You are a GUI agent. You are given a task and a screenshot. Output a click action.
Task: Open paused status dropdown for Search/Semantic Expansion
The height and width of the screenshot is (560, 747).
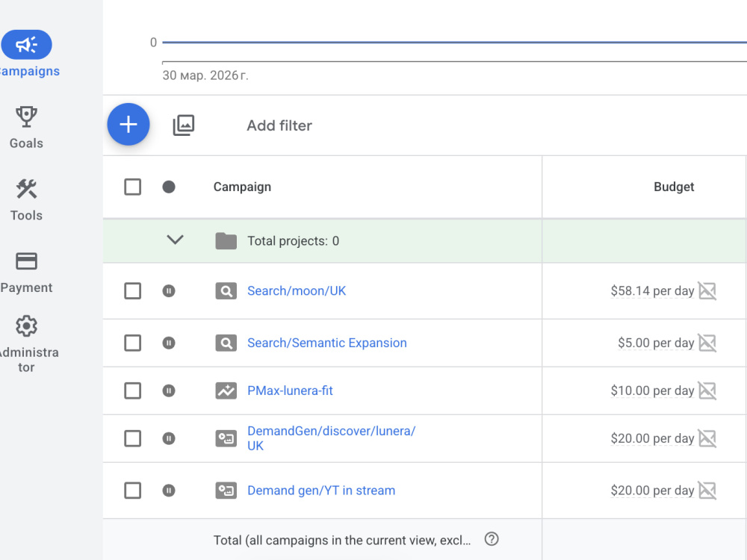pos(169,343)
